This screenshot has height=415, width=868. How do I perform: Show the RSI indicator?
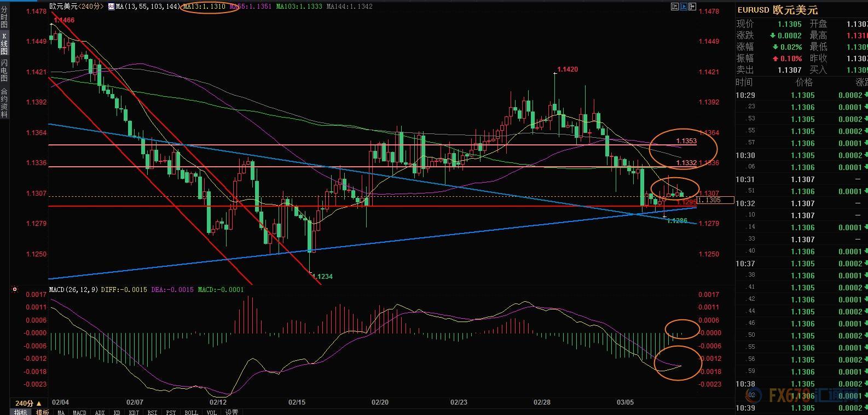pos(153,412)
